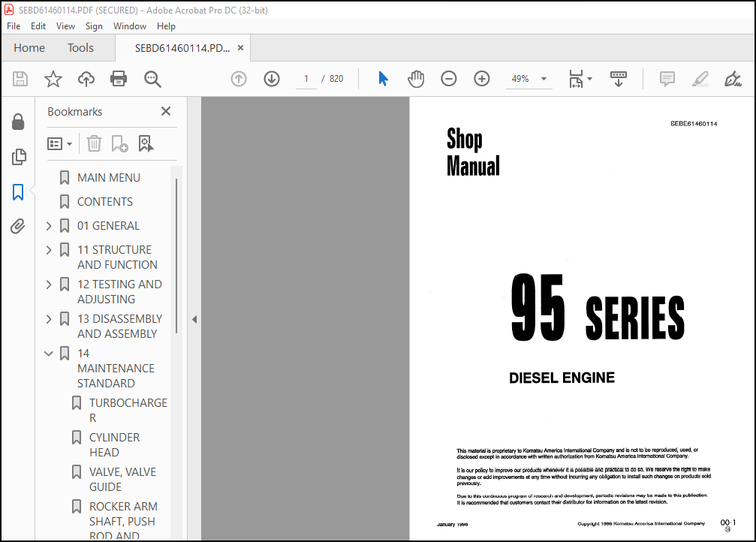Open the File menu

[x=14, y=26]
